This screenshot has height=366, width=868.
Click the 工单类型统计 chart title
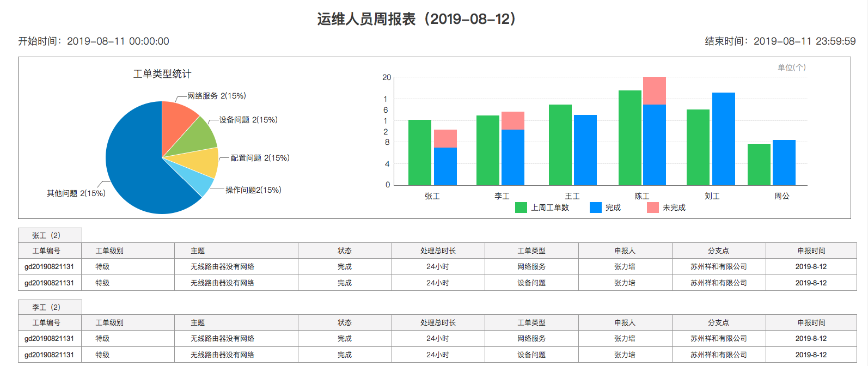pyautogui.click(x=162, y=74)
